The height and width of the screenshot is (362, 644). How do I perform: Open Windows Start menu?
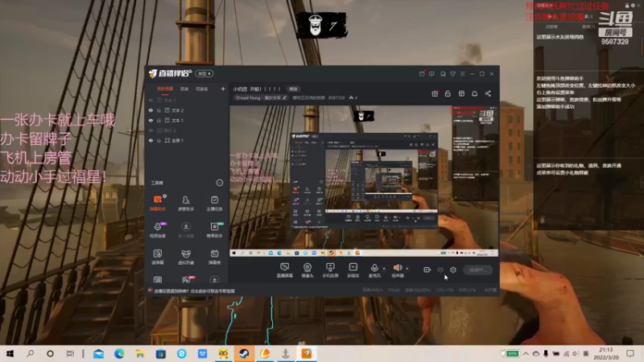(10, 353)
